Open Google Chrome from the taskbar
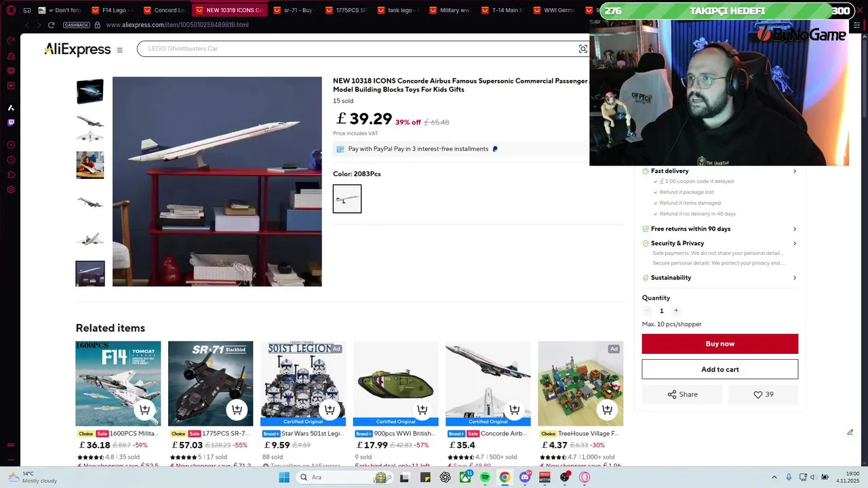 (x=505, y=478)
